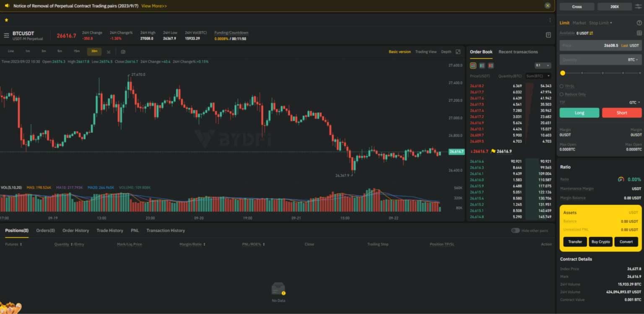This screenshot has width=644, height=314.
Task: Show only sell orders in order book
Action: pos(491,65)
